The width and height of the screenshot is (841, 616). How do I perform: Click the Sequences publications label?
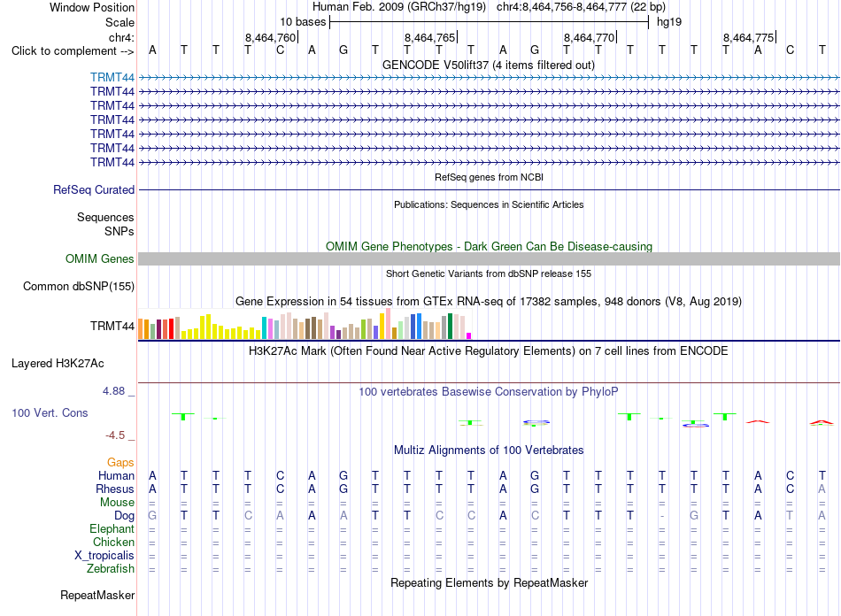click(x=105, y=217)
